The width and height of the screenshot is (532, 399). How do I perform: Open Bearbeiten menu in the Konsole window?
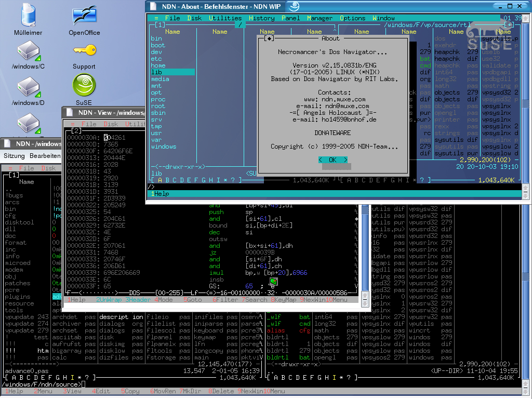pos(45,156)
